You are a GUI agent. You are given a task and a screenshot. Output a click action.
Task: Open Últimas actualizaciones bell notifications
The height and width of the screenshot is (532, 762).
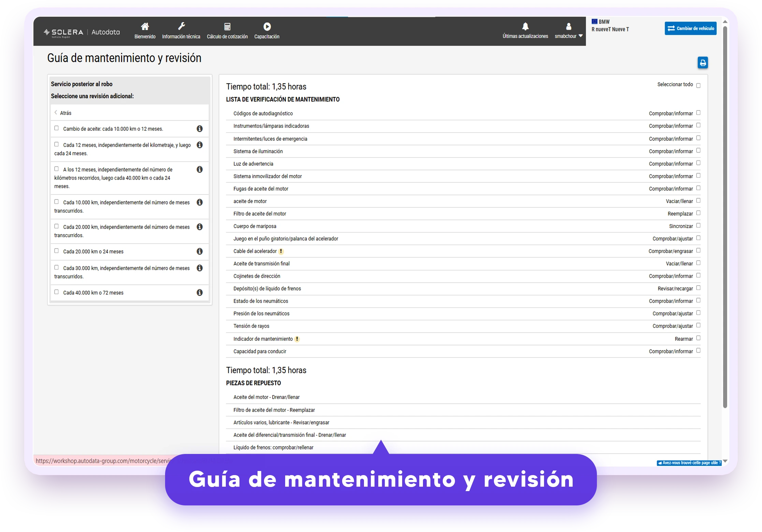tap(525, 26)
